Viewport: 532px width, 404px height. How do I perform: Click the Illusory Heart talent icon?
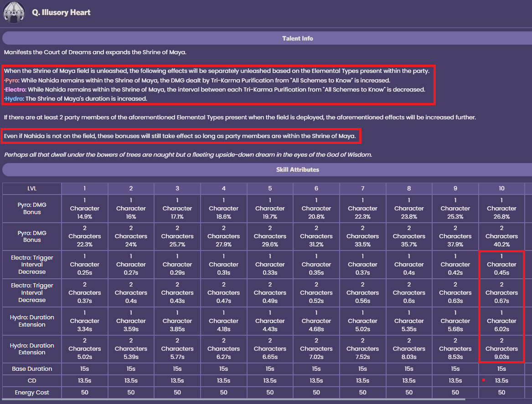click(x=14, y=12)
